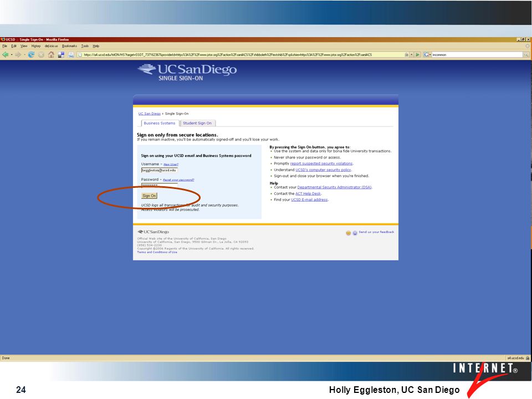Restore the Firefox window size button
Viewport: 532px width, 399px height.
click(x=523, y=40)
